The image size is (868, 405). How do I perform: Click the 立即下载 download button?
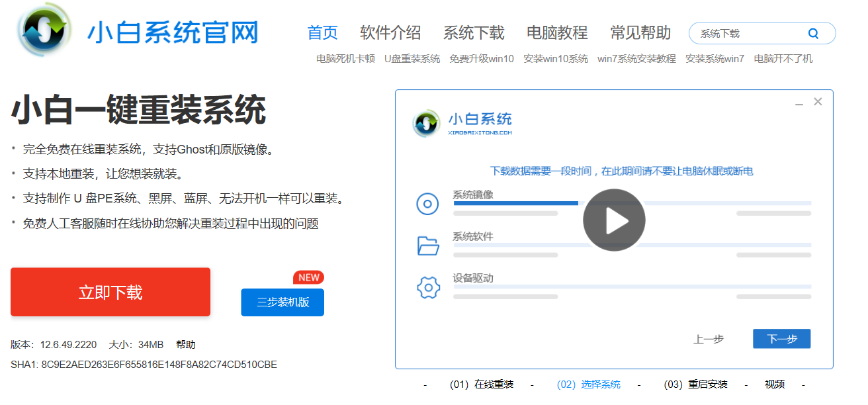pos(110,291)
